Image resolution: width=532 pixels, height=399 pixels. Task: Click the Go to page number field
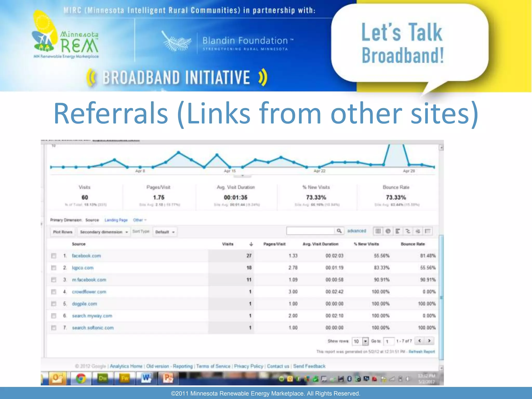tap(389, 341)
